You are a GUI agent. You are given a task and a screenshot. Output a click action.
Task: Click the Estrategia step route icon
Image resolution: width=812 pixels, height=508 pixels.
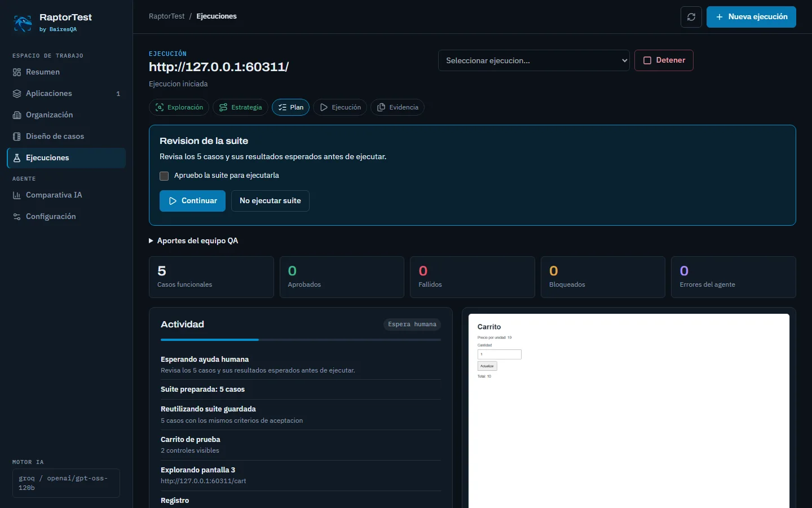(x=223, y=107)
